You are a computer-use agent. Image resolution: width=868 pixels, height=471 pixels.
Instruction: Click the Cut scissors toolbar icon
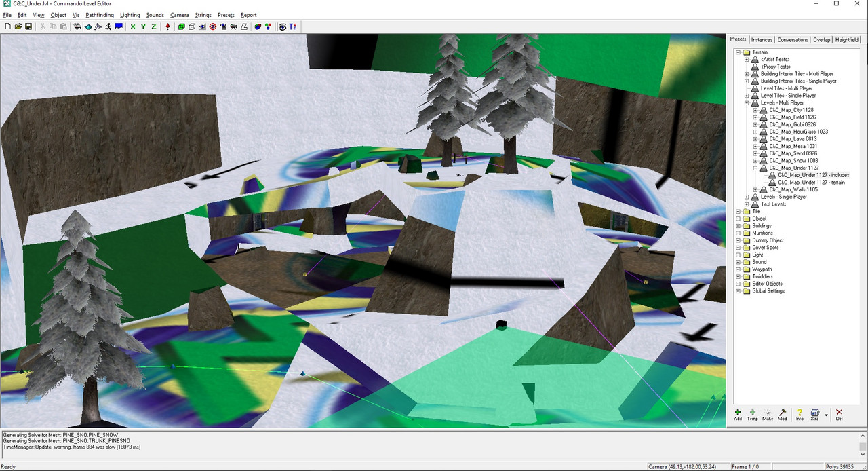click(x=43, y=26)
